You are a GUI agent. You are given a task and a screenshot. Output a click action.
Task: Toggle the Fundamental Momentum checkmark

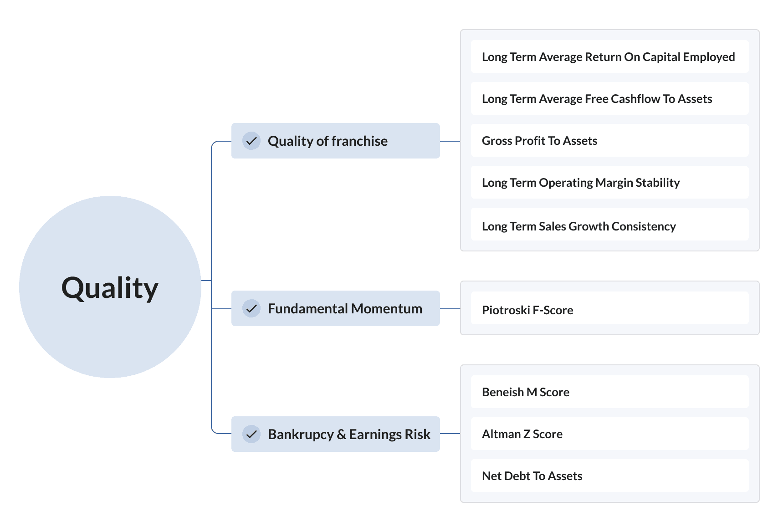pos(251,308)
